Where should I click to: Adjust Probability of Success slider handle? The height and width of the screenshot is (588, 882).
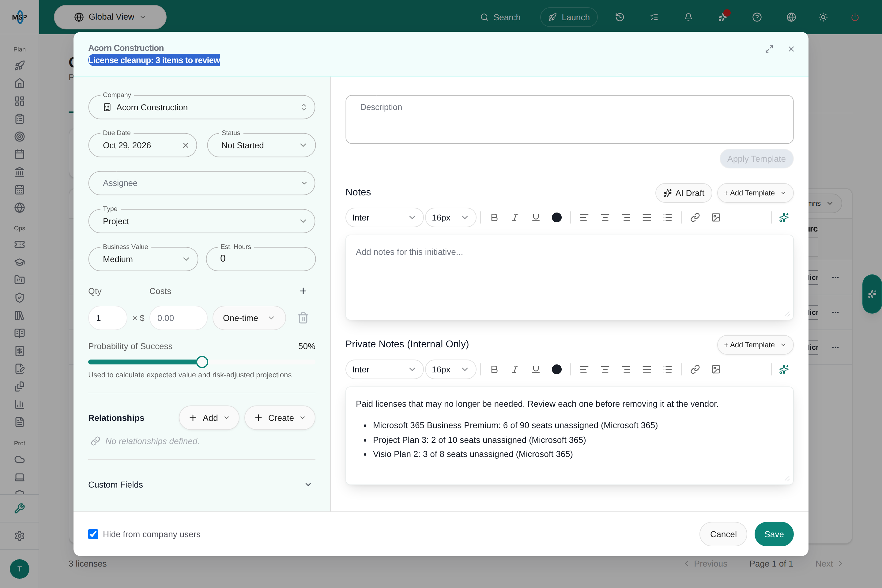(x=202, y=362)
